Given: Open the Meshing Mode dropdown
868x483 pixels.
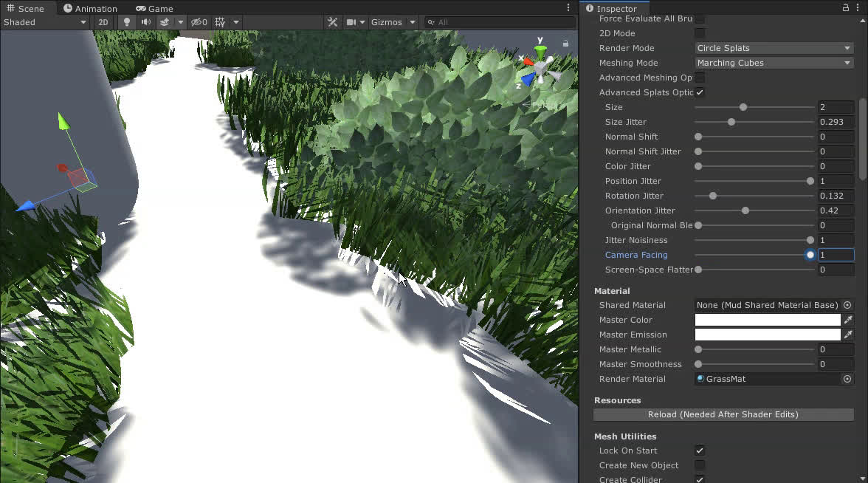Looking at the screenshot, I should tap(774, 63).
